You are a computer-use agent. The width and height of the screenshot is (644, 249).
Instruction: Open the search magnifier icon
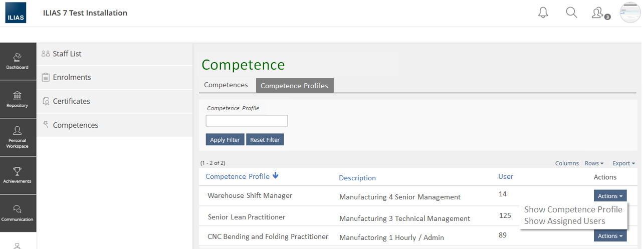point(571,13)
